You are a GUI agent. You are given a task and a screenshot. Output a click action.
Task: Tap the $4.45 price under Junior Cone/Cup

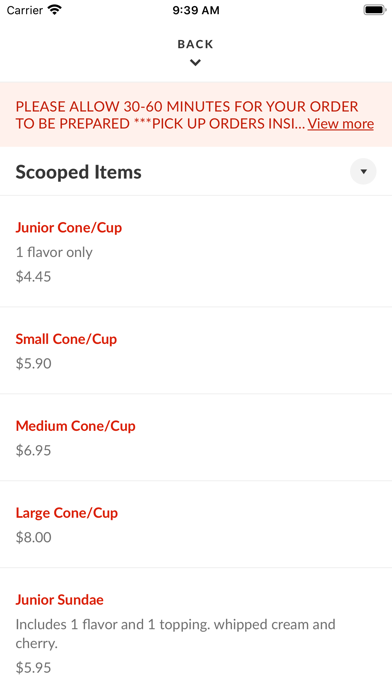(x=33, y=277)
